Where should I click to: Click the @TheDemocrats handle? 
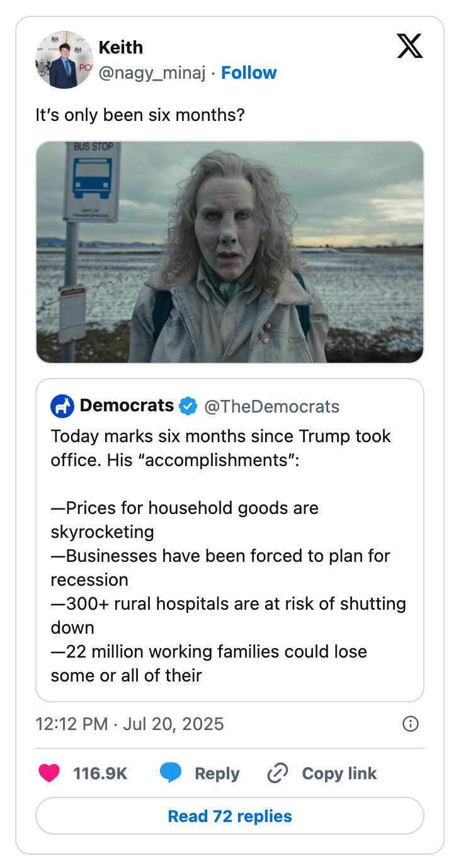271,407
